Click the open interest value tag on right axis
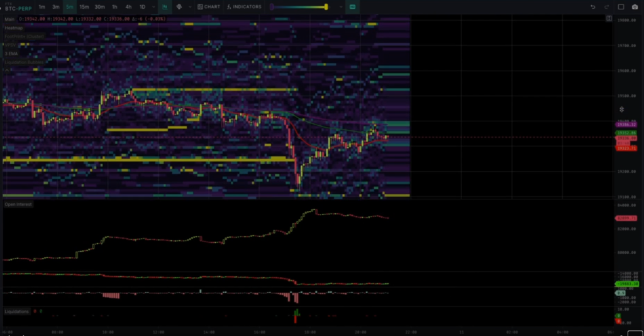 pos(626,218)
